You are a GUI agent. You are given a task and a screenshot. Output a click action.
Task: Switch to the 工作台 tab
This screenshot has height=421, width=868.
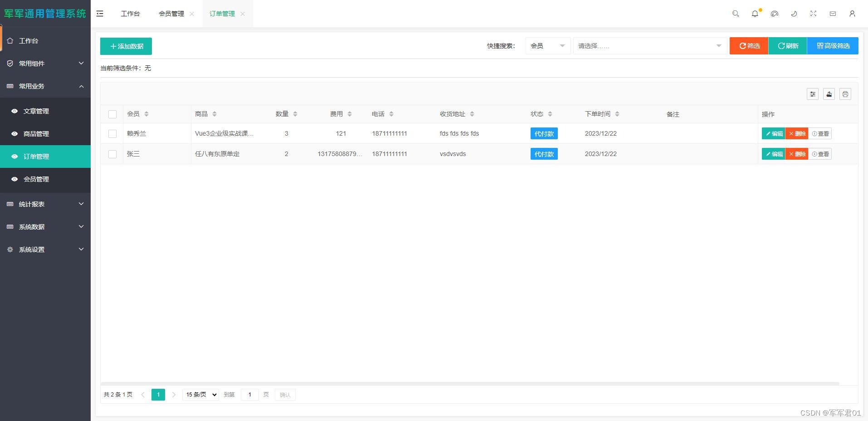click(130, 14)
